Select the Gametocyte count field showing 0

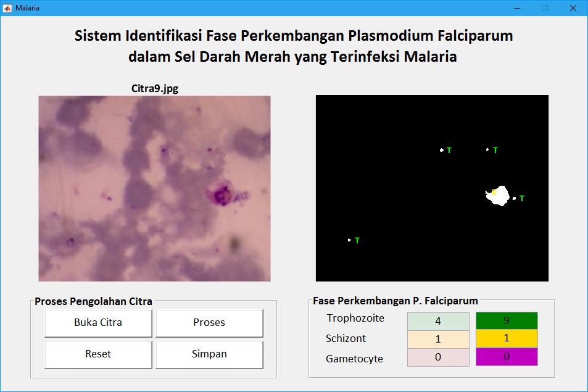pos(437,357)
